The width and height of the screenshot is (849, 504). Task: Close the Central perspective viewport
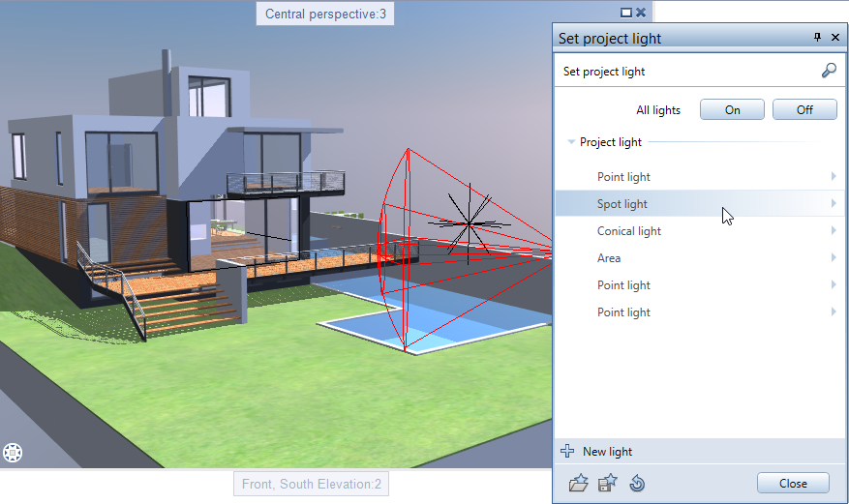[x=641, y=13]
